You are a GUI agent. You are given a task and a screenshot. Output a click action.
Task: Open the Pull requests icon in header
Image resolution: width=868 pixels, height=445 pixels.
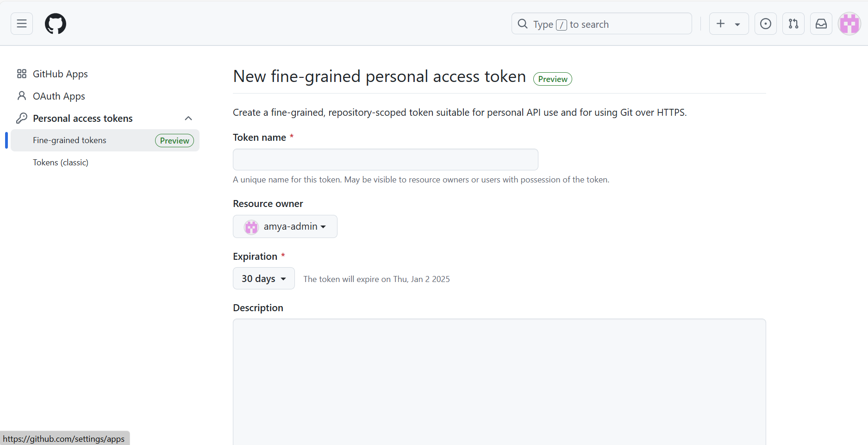[793, 24]
